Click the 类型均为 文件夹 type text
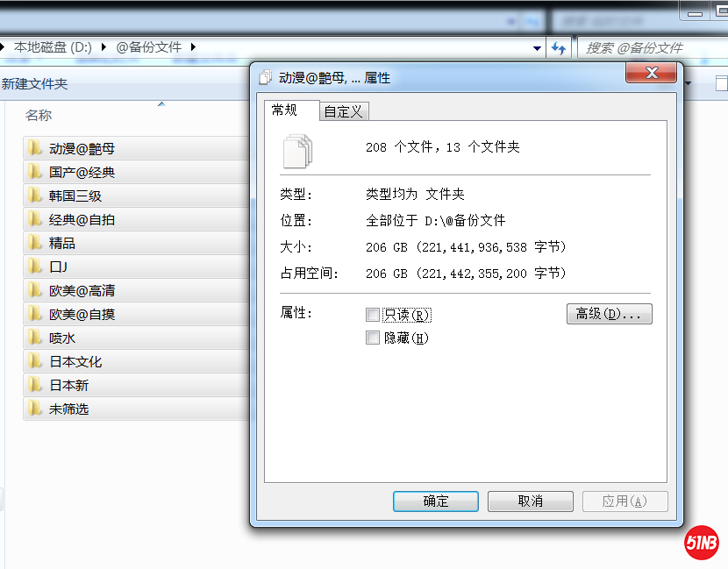728x569 pixels. point(415,194)
